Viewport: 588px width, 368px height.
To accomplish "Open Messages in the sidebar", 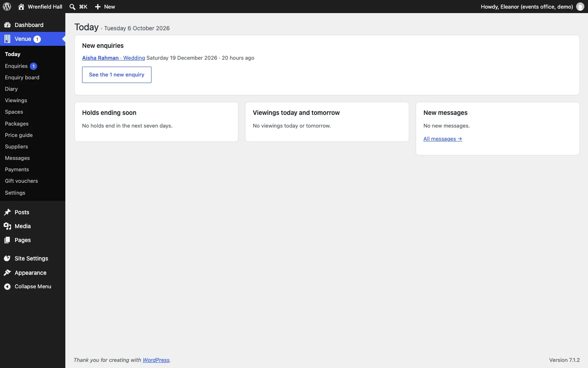I will coord(17,158).
